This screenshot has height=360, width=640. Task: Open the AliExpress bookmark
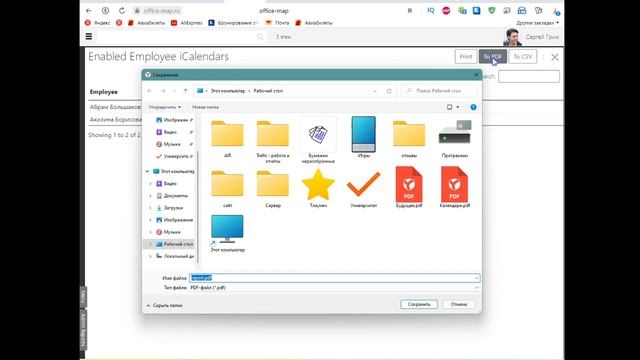click(187, 23)
